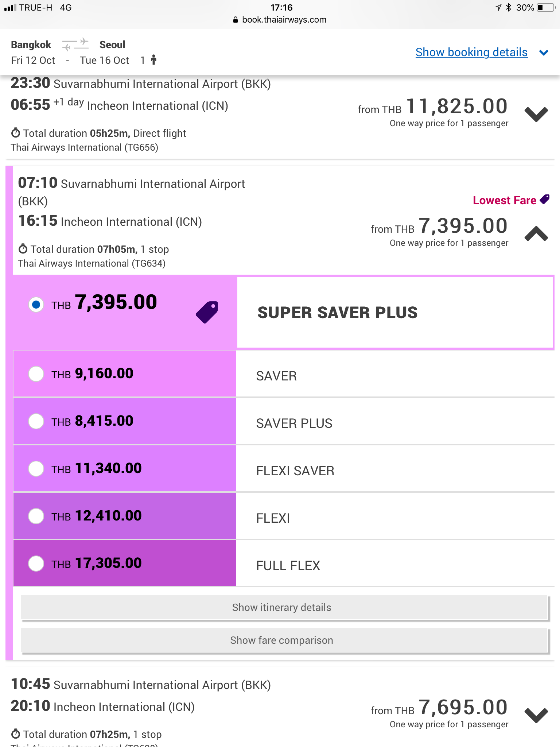Open the Show booking details dropdown chevron
Viewport: 560px width, 747px height.
click(544, 53)
